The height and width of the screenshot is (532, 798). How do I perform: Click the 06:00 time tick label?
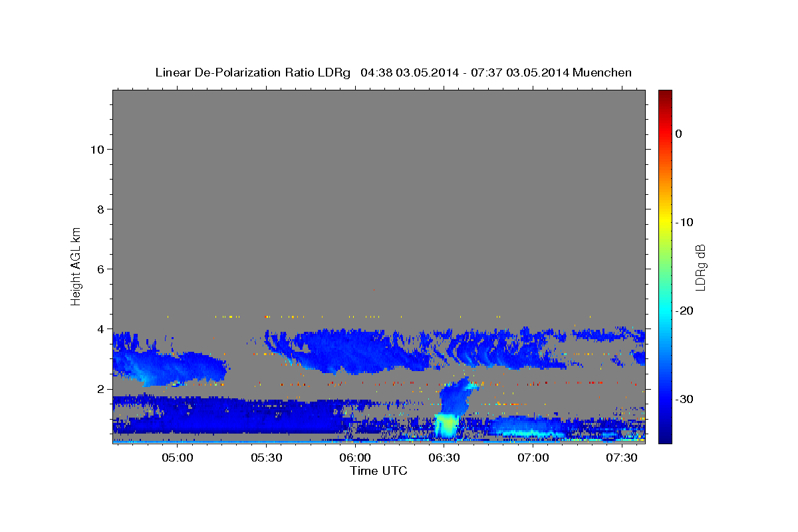(355, 458)
